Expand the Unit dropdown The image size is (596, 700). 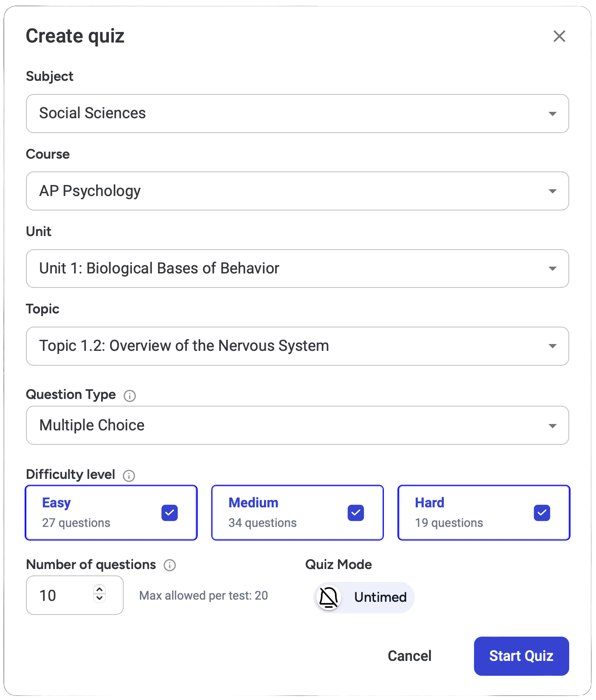[297, 268]
